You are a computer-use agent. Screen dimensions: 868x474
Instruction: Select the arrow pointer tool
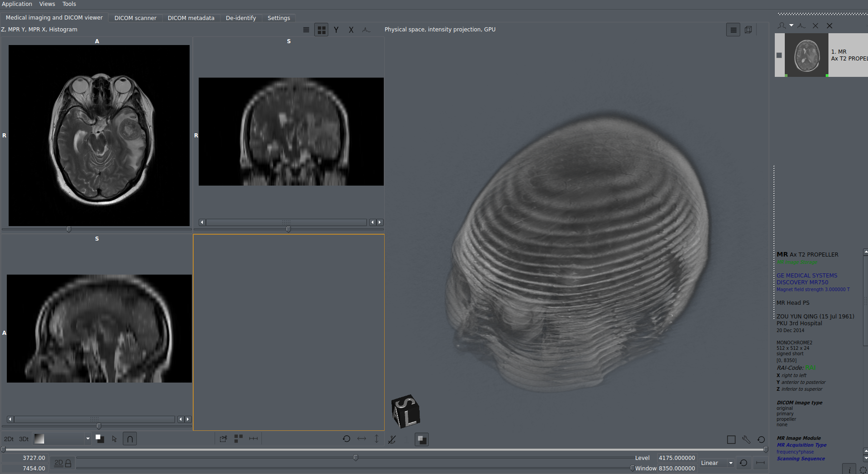115,439
